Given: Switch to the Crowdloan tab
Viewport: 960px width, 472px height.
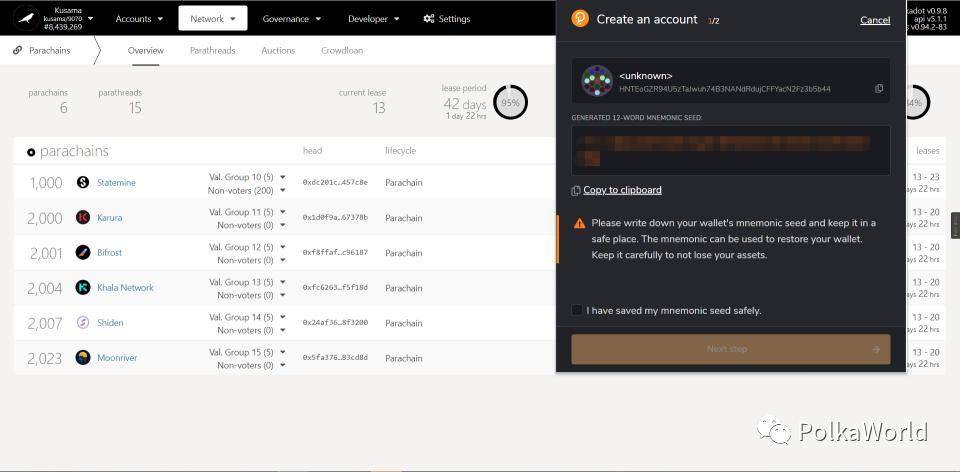Looking at the screenshot, I should point(342,51).
